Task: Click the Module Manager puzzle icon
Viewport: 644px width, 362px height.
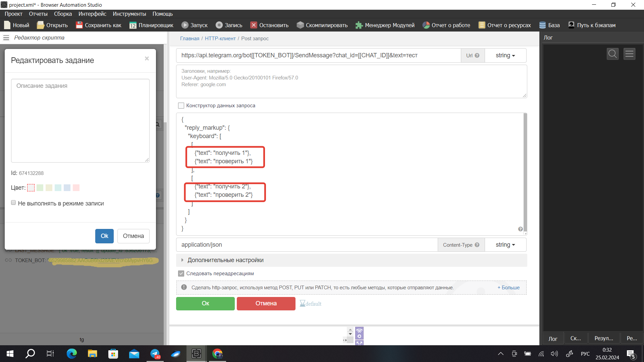Action: click(359, 25)
